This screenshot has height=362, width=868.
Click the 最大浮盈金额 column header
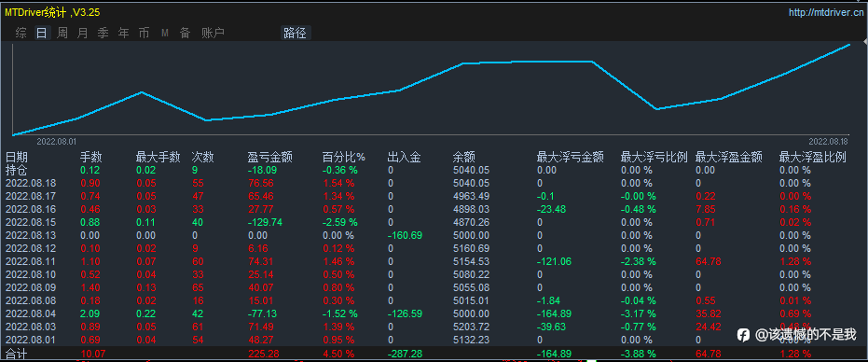(729, 158)
